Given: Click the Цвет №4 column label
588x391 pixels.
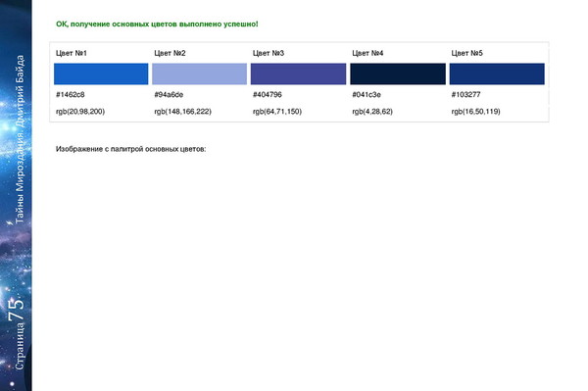Looking at the screenshot, I should click(367, 53).
